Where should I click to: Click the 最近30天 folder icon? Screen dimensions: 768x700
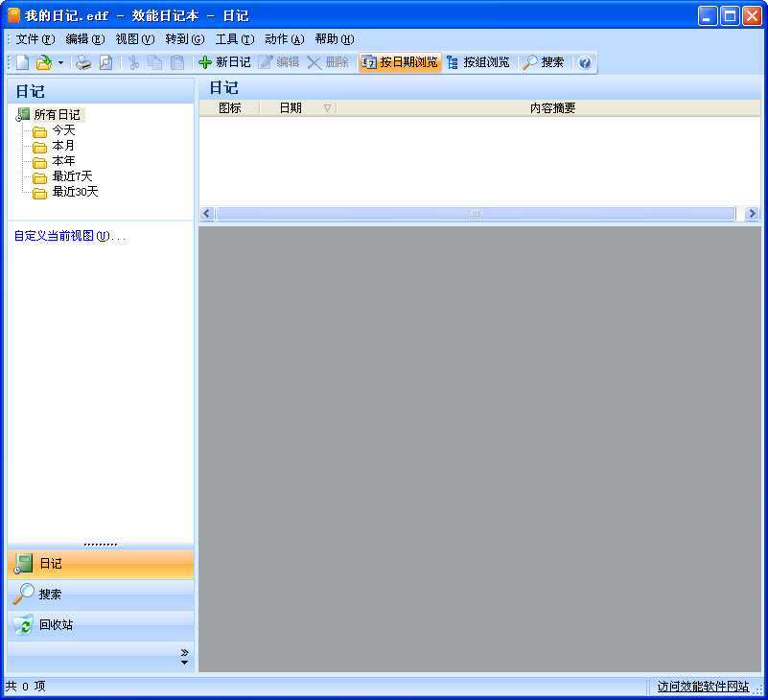(39, 194)
